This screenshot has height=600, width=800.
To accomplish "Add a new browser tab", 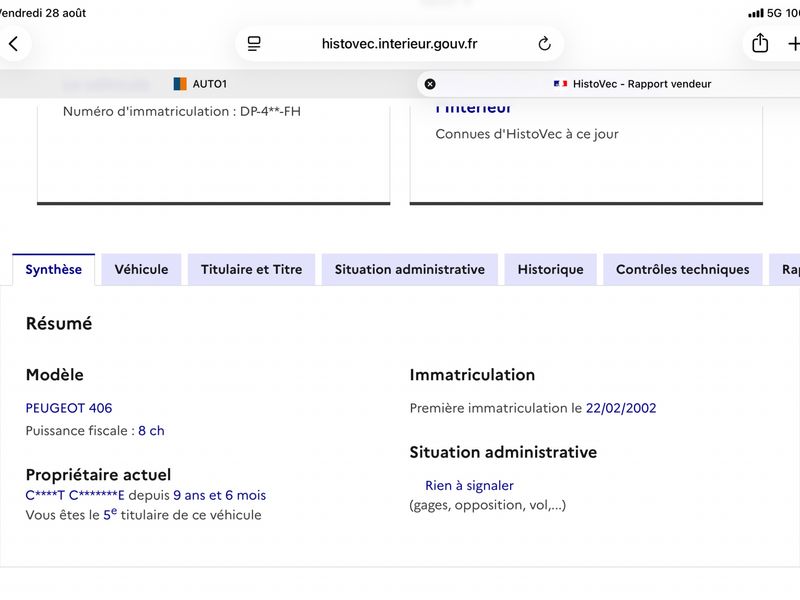I will click(x=793, y=44).
